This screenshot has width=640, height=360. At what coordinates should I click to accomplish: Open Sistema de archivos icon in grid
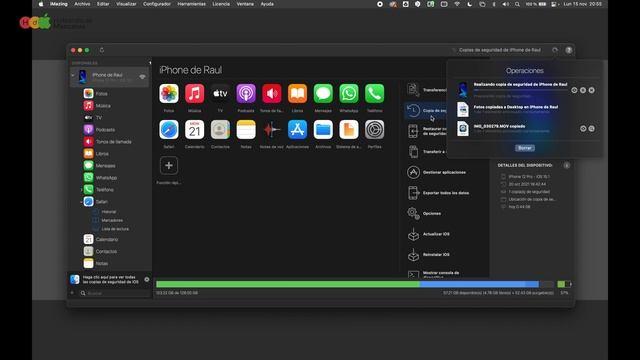click(349, 130)
